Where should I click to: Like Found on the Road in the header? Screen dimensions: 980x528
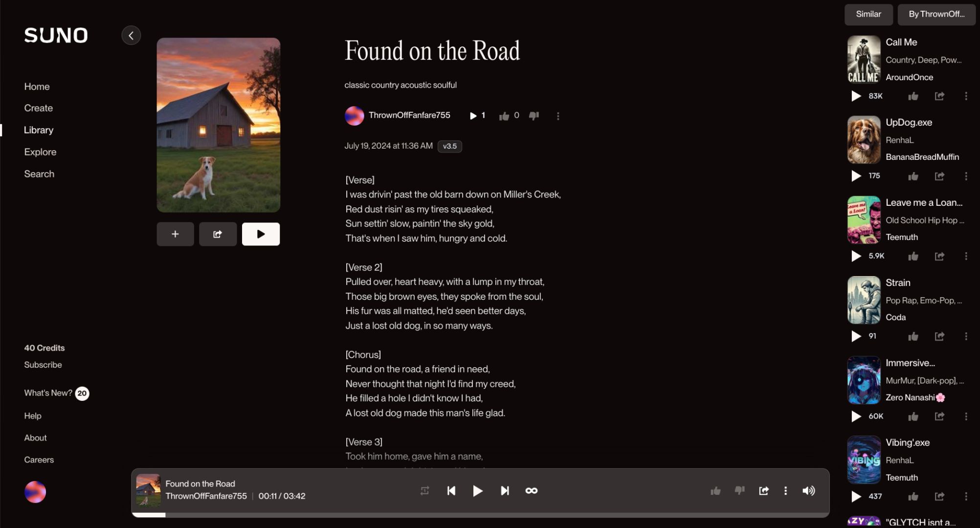pos(504,116)
